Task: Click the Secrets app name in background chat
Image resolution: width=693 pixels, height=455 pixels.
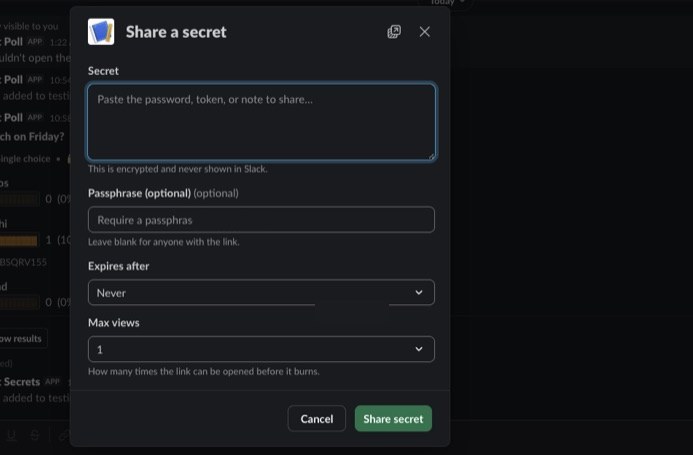Action: 22,382
